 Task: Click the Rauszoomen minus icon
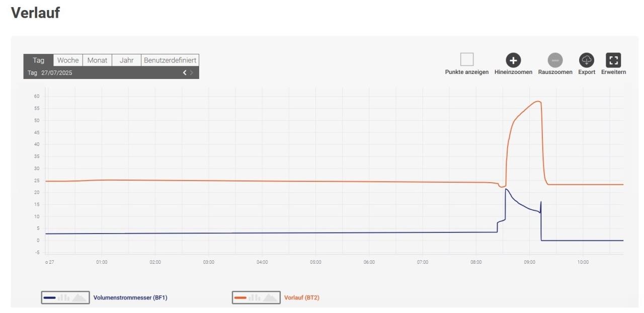555,60
